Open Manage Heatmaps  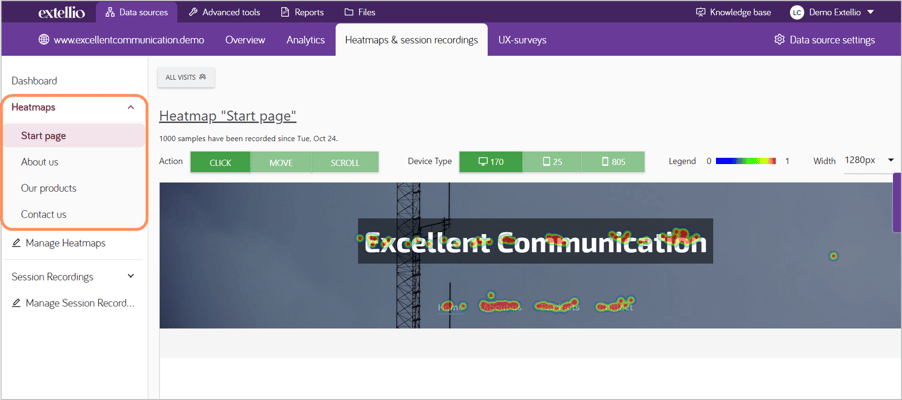click(59, 243)
